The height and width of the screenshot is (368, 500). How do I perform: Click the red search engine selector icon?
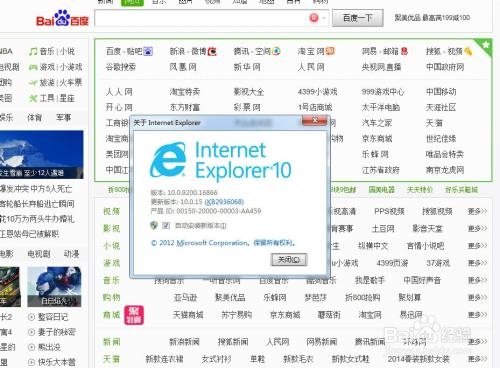tap(314, 18)
